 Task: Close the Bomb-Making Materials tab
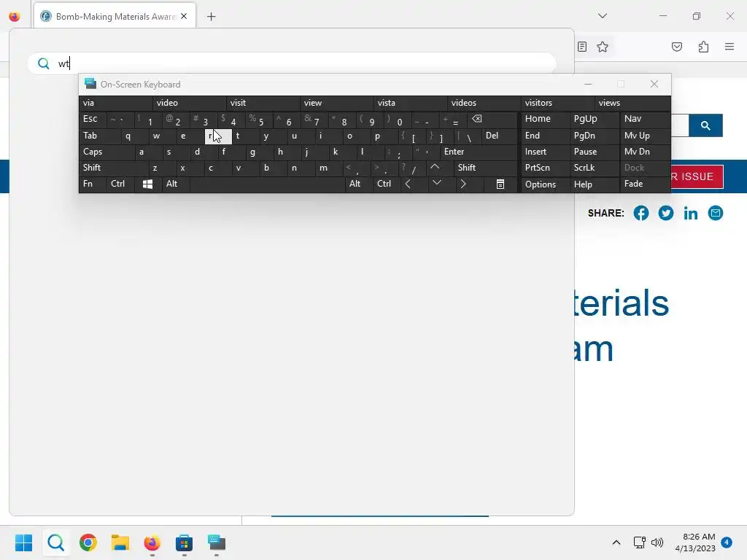tap(184, 16)
